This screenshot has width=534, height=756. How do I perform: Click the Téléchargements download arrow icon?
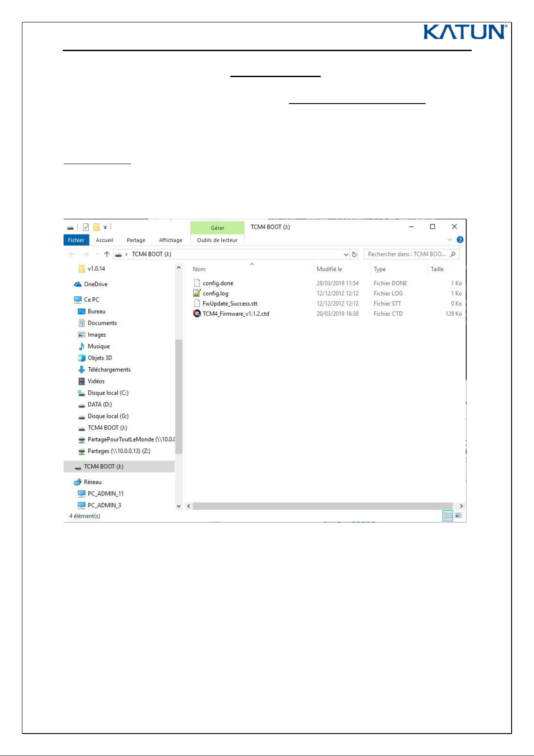[82, 369]
